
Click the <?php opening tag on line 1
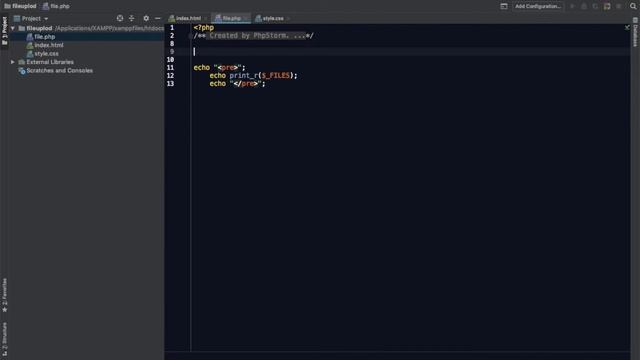(204, 28)
